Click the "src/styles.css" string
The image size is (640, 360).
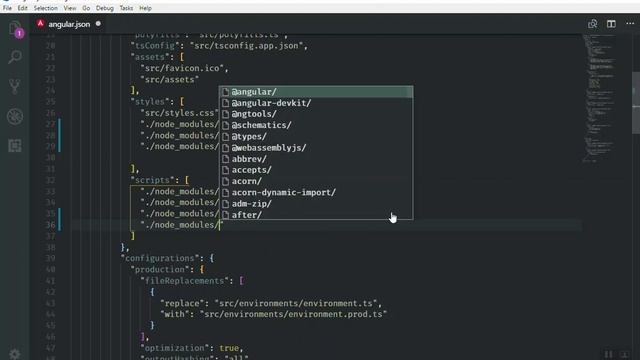pyautogui.click(x=179, y=113)
